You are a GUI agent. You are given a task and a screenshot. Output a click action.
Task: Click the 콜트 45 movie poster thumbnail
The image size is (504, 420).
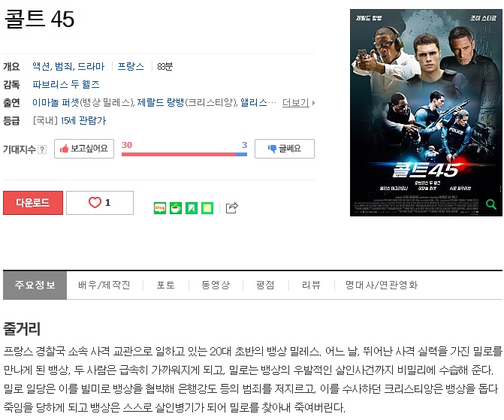(426, 113)
